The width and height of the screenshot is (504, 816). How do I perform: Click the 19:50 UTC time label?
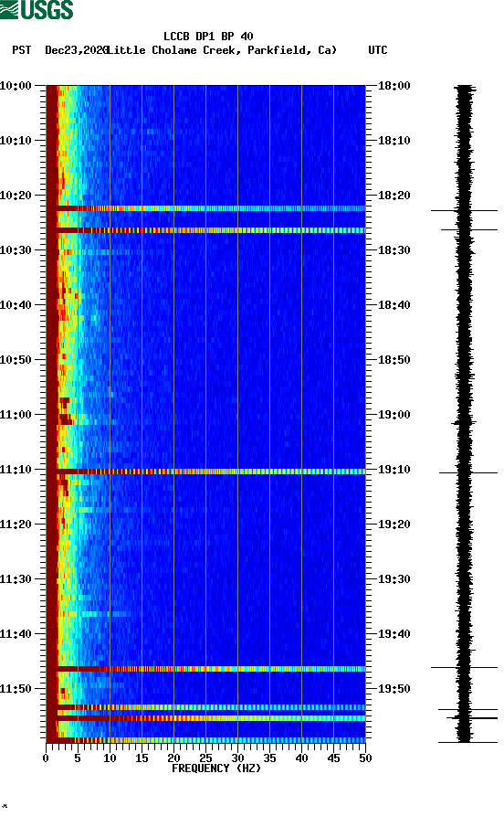pos(394,688)
